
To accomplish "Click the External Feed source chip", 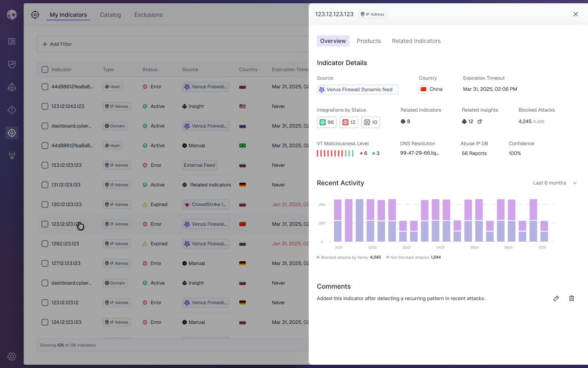I will [200, 165].
